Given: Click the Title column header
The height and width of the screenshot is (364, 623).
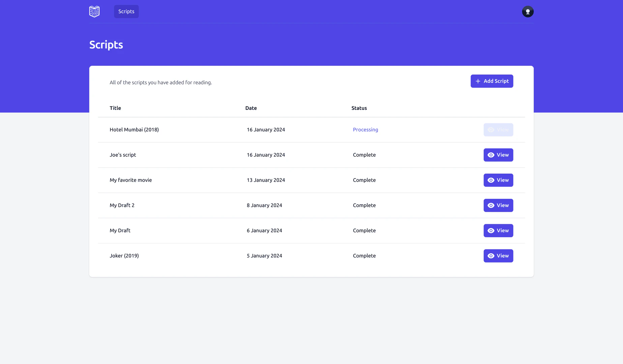Looking at the screenshot, I should (115, 108).
